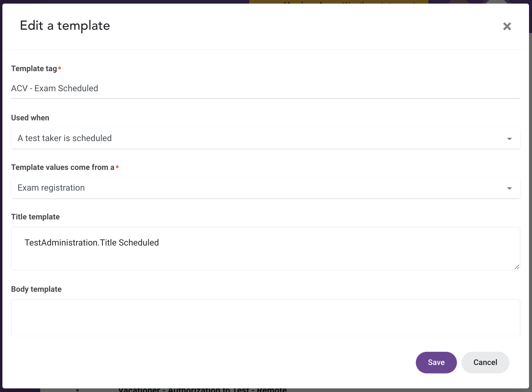The image size is (532, 392).
Task: Click the Template values come from a label
Action: coord(63,167)
